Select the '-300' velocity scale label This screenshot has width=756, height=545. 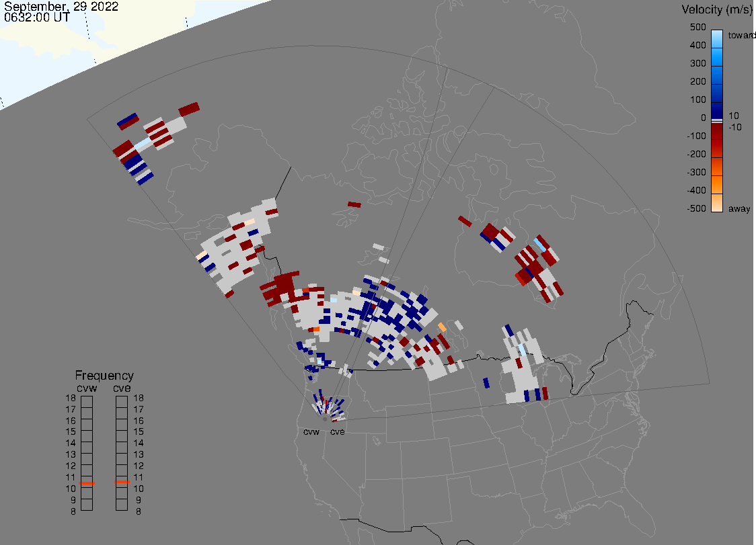697,173
